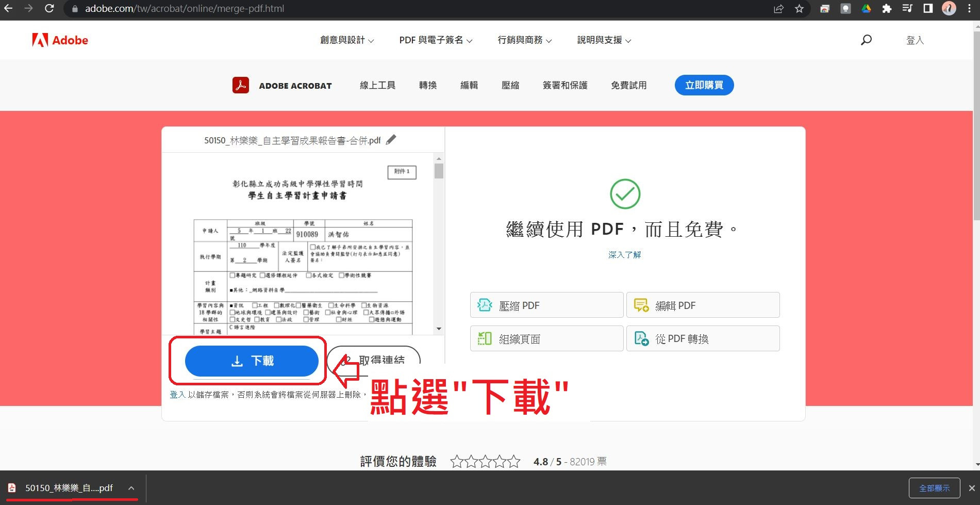Expand 創意與設計 menu
Screen dimensions: 980x505
click(x=347, y=40)
